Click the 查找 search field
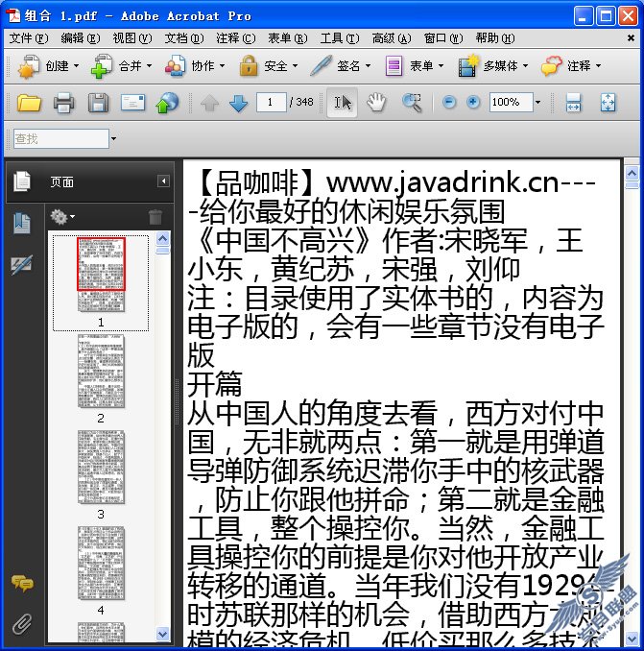The height and width of the screenshot is (651, 644). pyautogui.click(x=61, y=138)
